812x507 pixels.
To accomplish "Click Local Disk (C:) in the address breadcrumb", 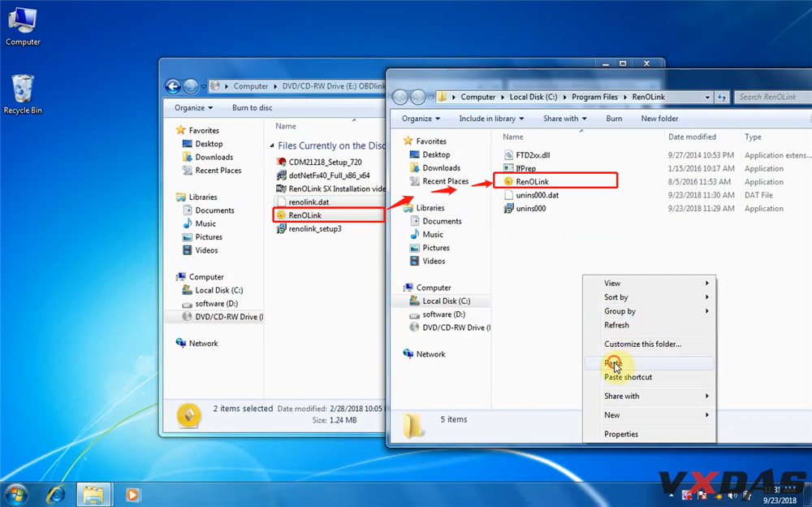I will 533,97.
